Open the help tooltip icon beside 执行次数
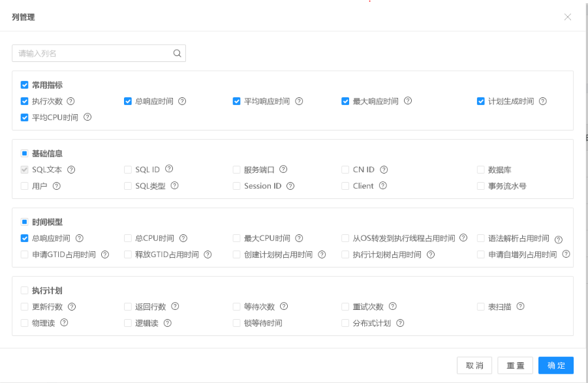 tap(69, 101)
